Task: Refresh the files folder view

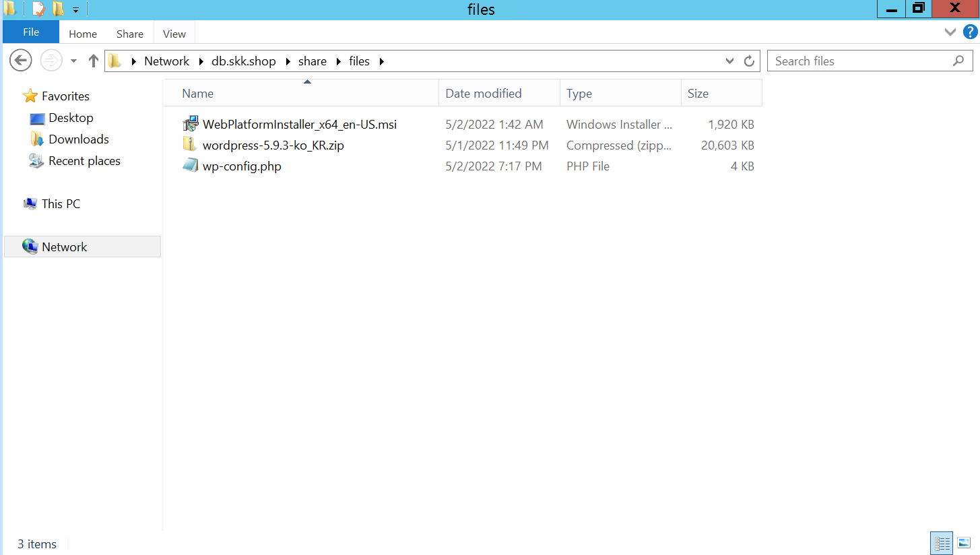Action: (749, 61)
